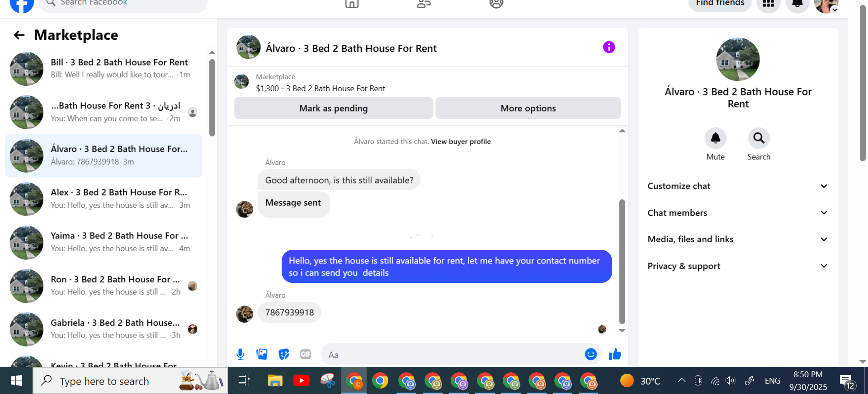Send a thumbs-up like
This screenshot has height=394, width=868.
tap(615, 355)
